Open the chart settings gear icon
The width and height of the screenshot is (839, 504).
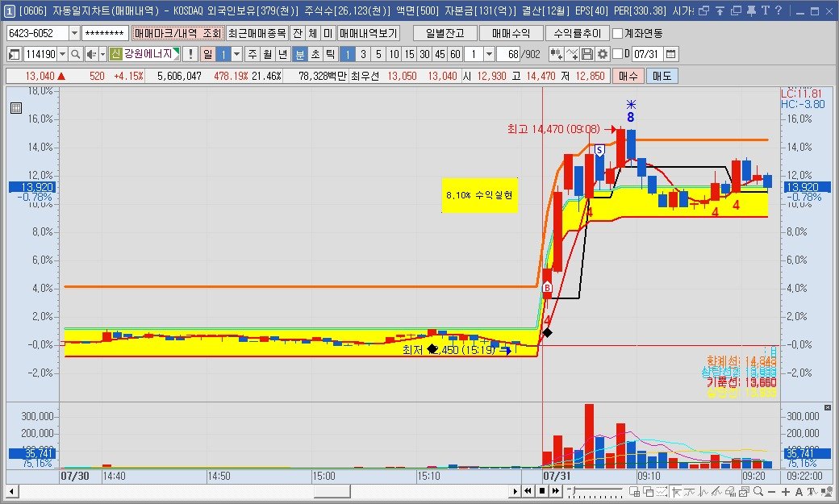click(603, 54)
